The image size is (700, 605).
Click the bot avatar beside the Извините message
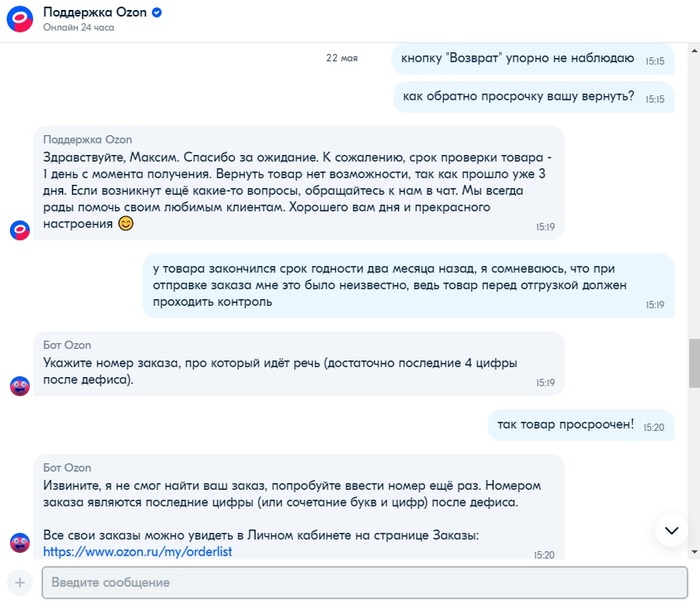point(20,543)
